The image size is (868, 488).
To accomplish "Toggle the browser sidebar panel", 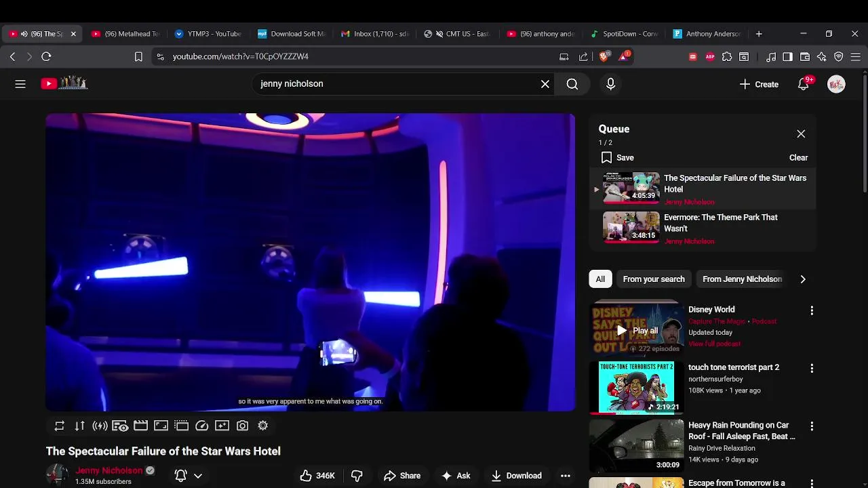I will tap(787, 57).
